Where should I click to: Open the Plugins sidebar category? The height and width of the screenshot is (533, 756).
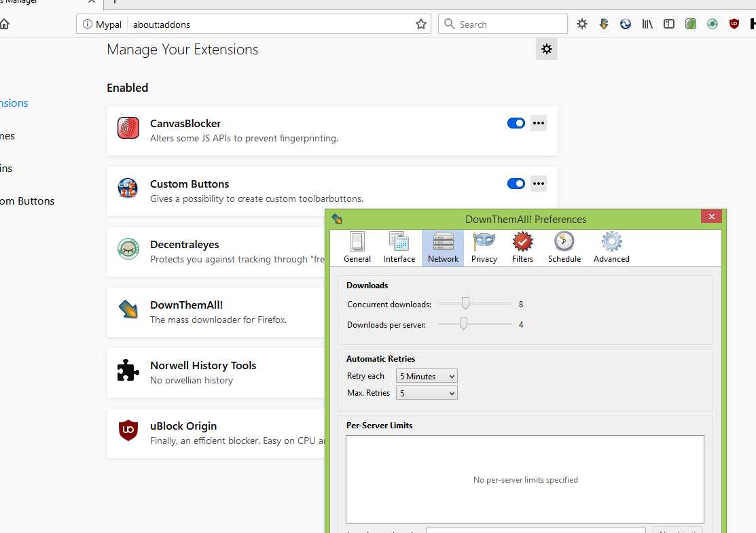coord(6,169)
